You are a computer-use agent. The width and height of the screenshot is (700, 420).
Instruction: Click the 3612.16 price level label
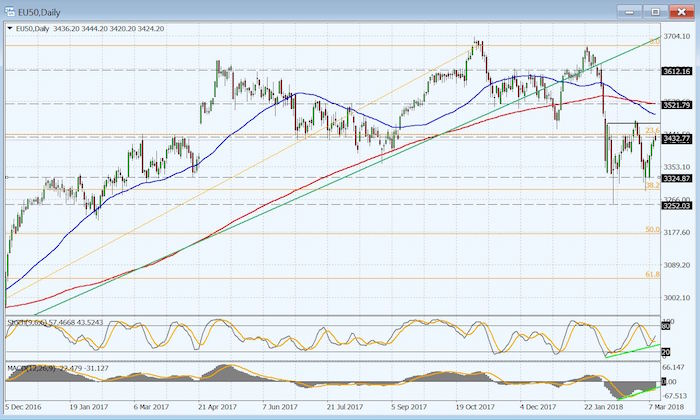coord(677,71)
